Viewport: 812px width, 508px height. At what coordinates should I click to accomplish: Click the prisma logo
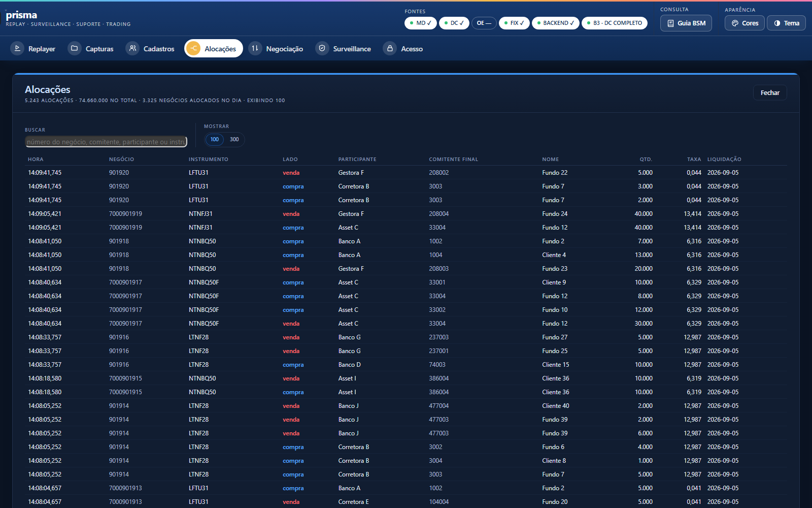click(21, 15)
